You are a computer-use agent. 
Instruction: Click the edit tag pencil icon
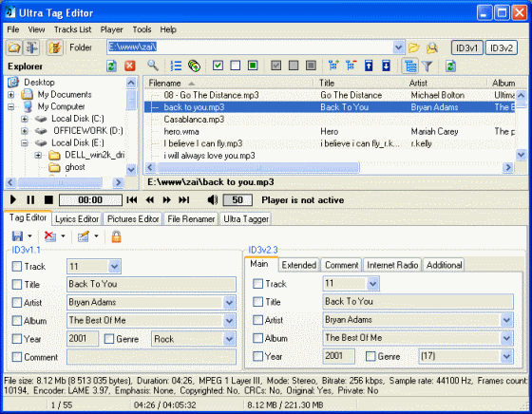(x=84, y=236)
